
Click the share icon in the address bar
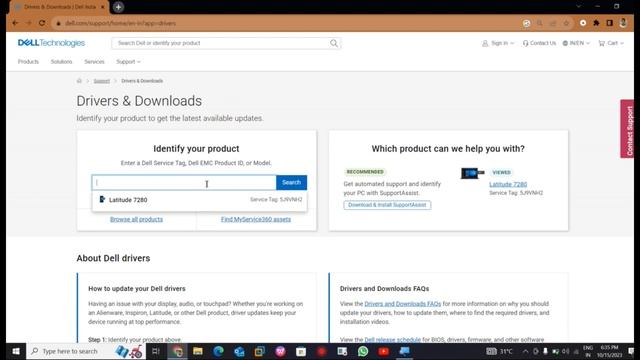[553, 23]
